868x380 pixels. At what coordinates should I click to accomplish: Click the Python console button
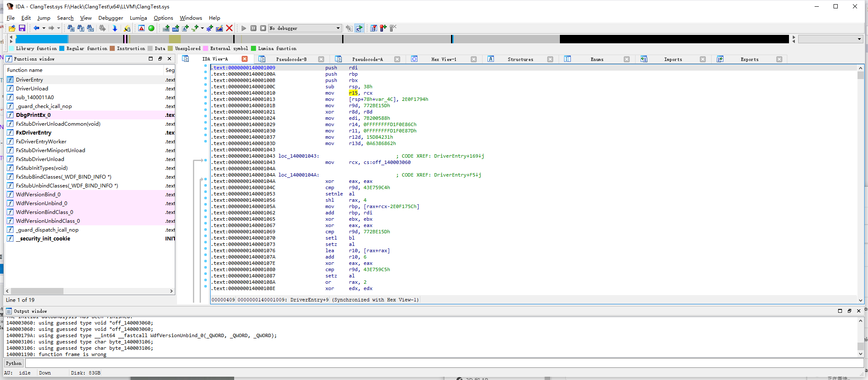point(14,363)
